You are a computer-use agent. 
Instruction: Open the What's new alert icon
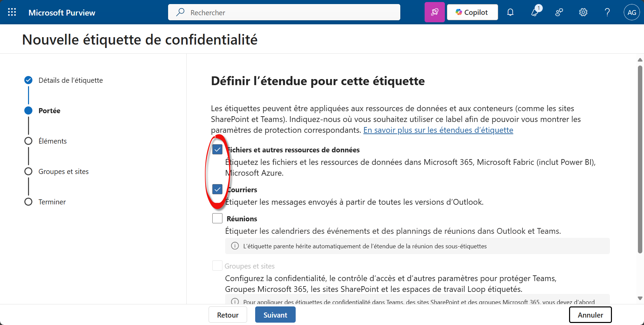click(535, 12)
